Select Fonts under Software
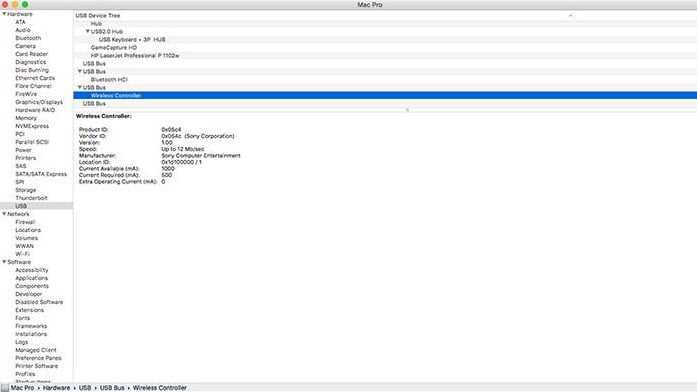Screen dimensions: 697x392 click(23, 318)
